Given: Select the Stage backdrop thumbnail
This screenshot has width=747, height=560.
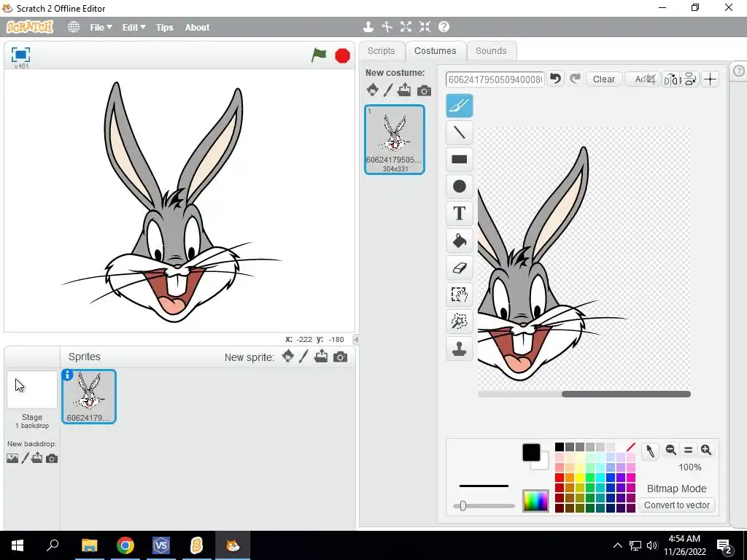Looking at the screenshot, I should coord(32,389).
